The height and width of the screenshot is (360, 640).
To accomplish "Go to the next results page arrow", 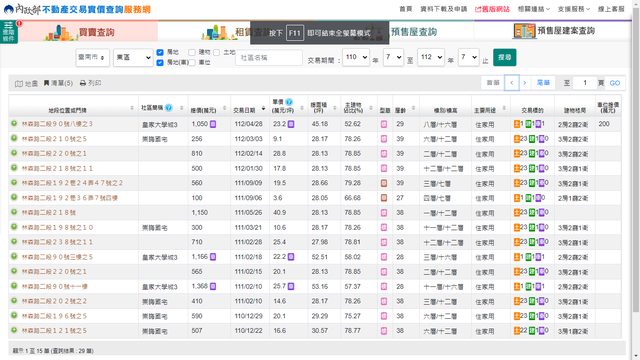I will 525,83.
